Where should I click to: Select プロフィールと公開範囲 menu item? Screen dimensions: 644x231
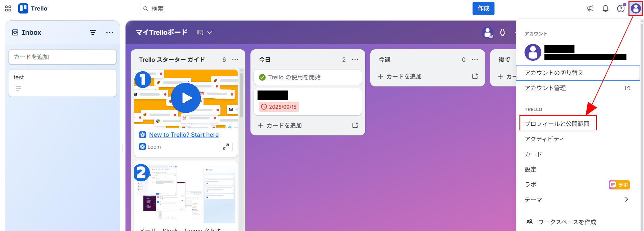click(x=578, y=124)
